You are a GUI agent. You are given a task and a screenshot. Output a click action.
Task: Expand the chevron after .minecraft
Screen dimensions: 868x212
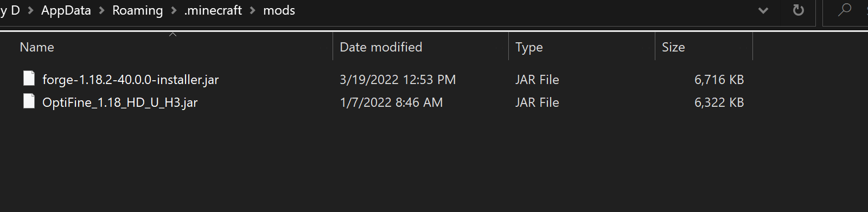click(x=253, y=10)
